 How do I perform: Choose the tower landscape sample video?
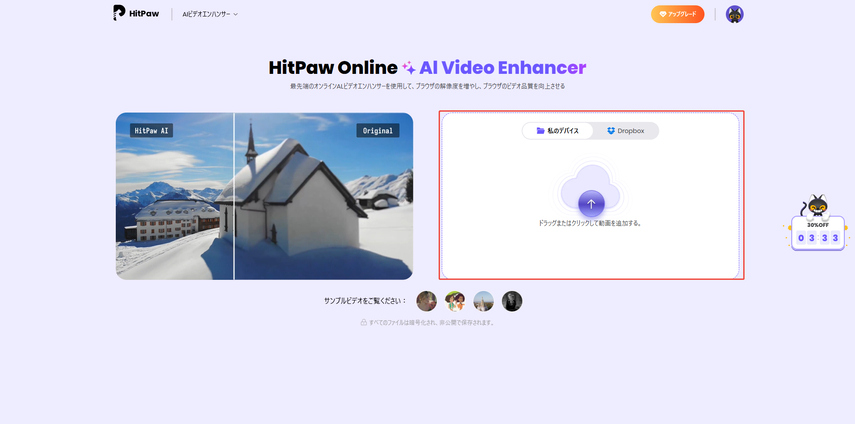point(484,301)
